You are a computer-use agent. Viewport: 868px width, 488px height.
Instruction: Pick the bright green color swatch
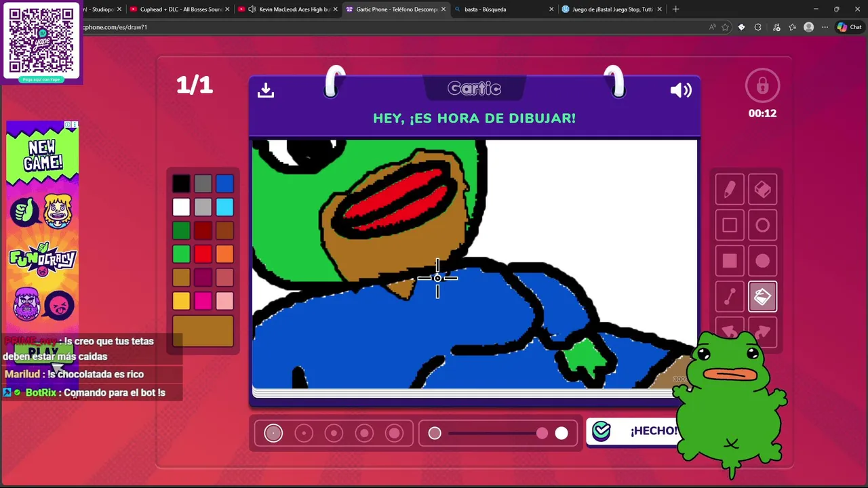pyautogui.click(x=181, y=253)
